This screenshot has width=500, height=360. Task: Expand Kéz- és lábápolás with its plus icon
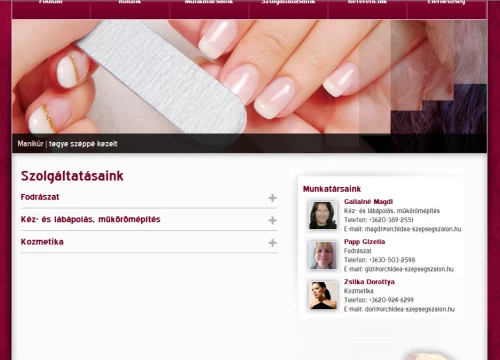point(272,220)
